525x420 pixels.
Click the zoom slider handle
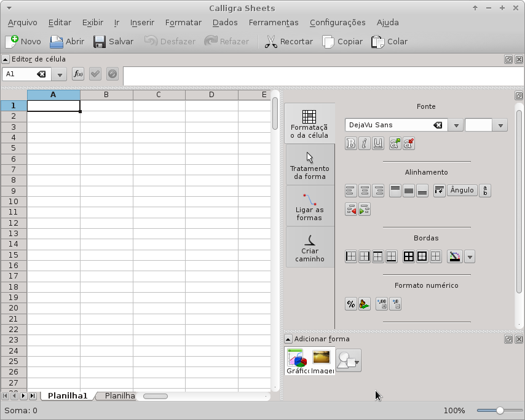[500, 410]
